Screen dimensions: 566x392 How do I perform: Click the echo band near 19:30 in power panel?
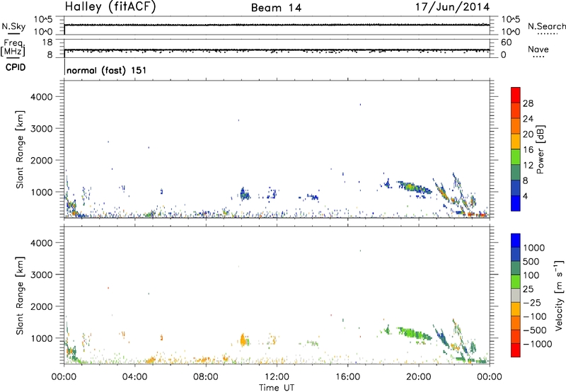click(x=415, y=188)
